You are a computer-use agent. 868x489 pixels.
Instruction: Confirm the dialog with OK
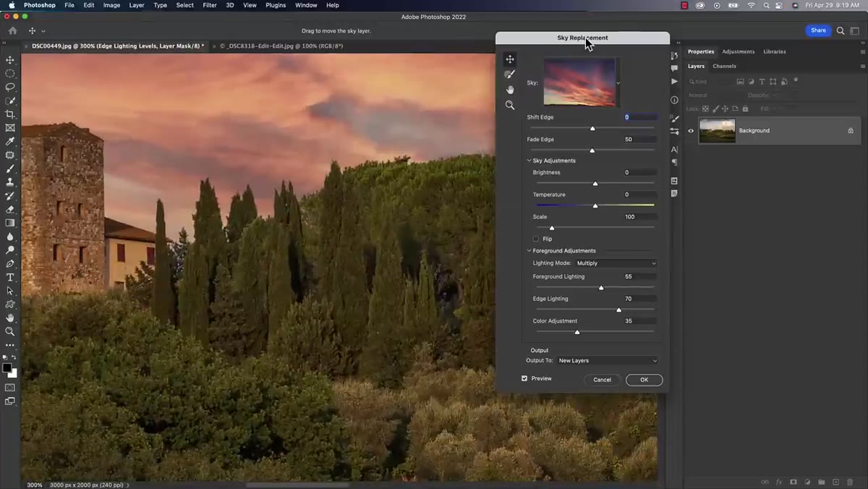(x=644, y=380)
